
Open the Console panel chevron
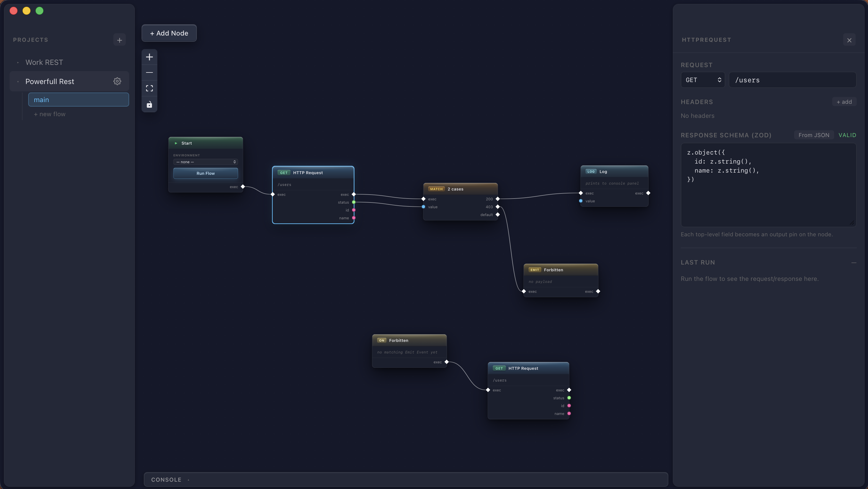[x=188, y=480]
